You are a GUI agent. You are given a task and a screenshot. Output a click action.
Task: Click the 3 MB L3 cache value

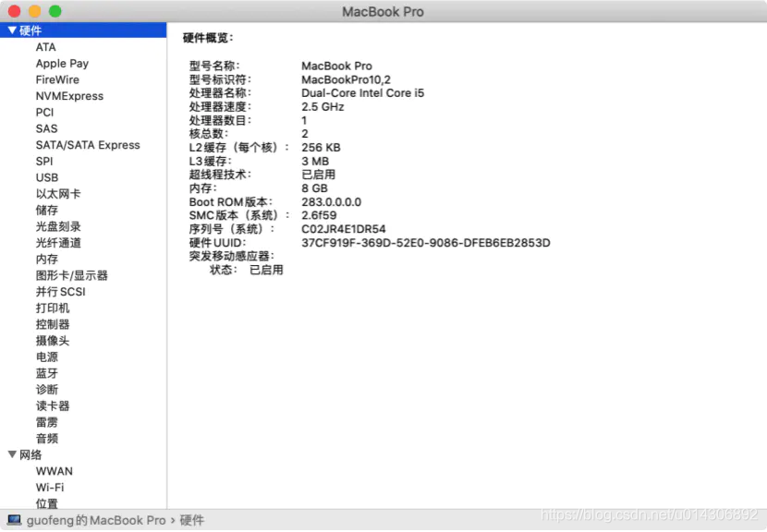point(315,161)
